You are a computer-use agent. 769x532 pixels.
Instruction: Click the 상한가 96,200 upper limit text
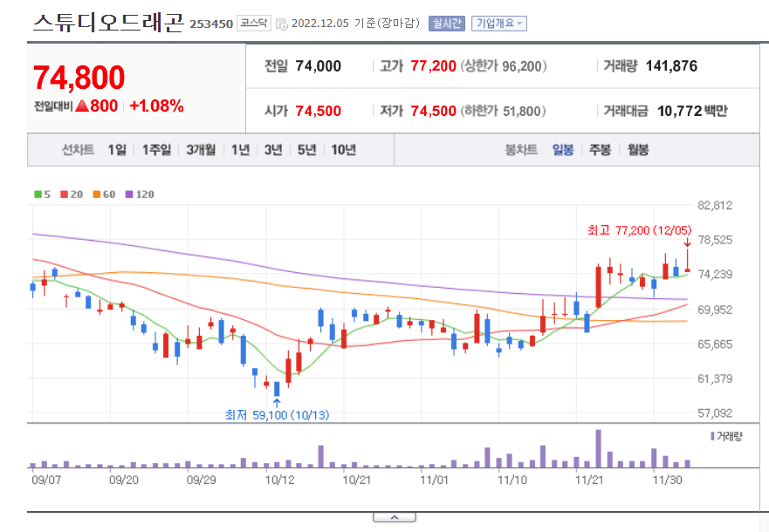click(503, 66)
